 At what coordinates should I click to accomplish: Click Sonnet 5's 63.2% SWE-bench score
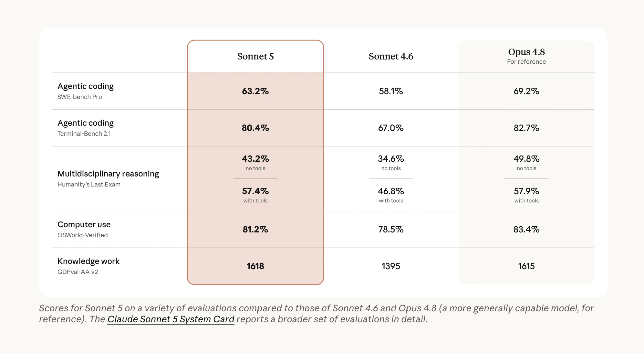(255, 91)
